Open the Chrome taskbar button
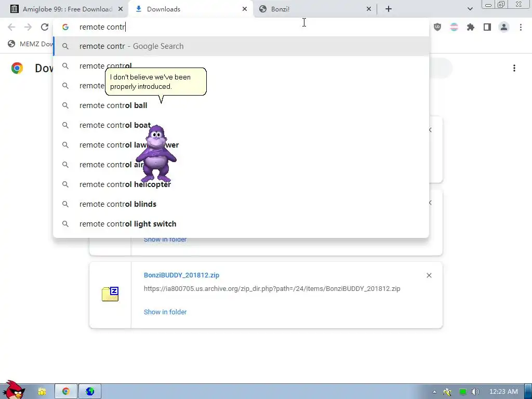The height and width of the screenshot is (399, 532). (66, 392)
